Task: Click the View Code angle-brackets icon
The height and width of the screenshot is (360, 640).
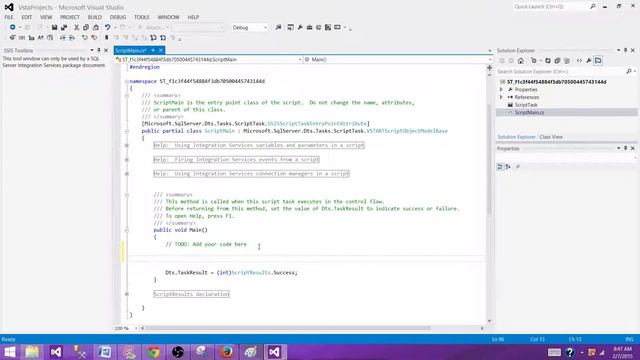Action: (579, 61)
